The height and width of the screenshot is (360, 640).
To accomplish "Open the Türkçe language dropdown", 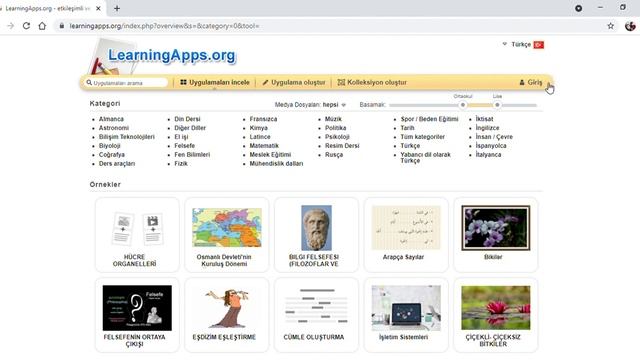I will tap(522, 44).
